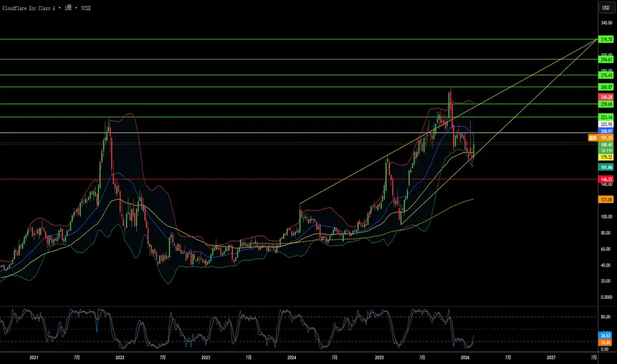Select the top green horizontal line at 319.78

(x=299, y=39)
